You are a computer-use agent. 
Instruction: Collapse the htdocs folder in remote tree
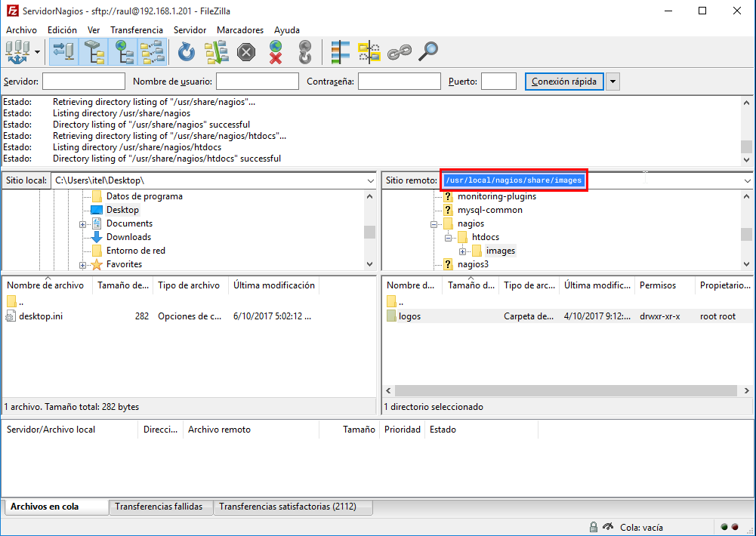click(x=448, y=238)
